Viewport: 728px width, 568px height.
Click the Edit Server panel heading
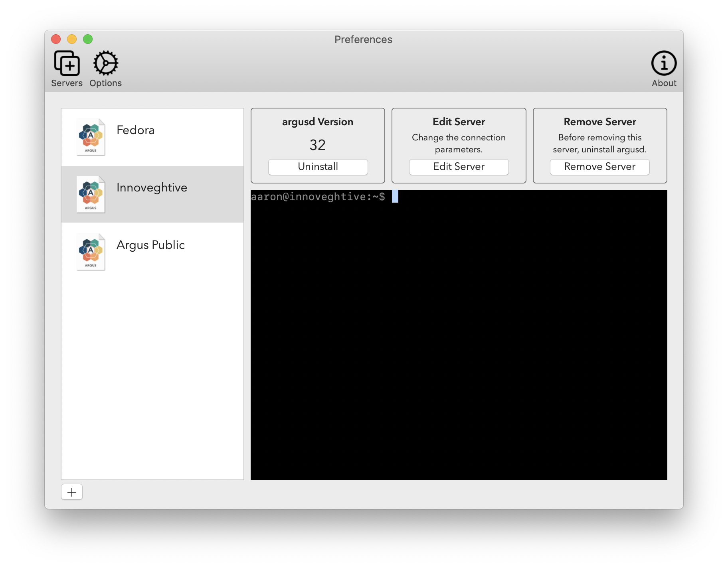[459, 122]
